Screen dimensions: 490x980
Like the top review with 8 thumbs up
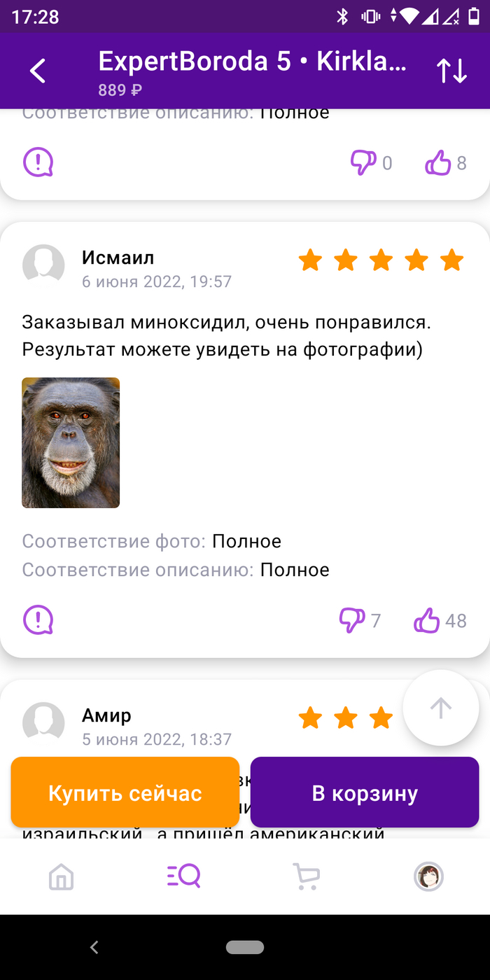click(437, 163)
